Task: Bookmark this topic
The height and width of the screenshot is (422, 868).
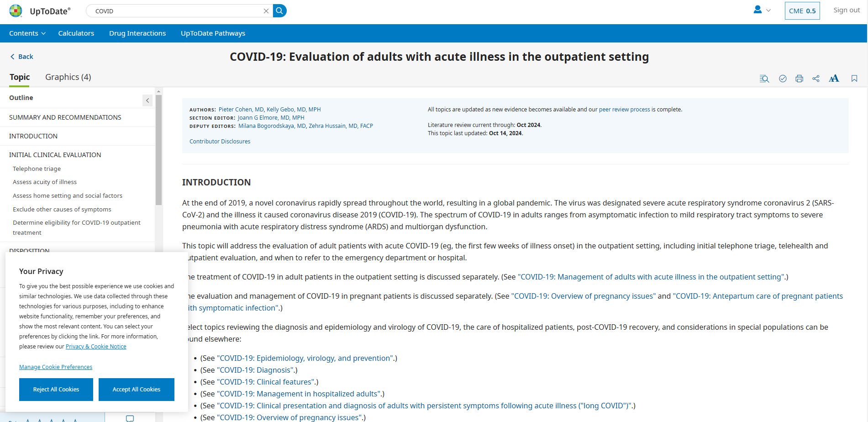Action: 854,79
